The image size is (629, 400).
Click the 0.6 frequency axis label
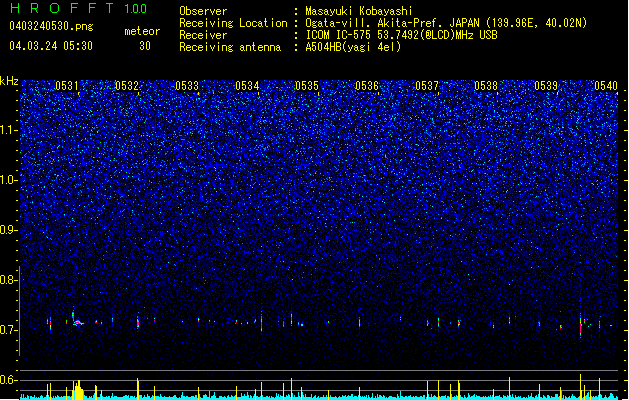(x=9, y=380)
